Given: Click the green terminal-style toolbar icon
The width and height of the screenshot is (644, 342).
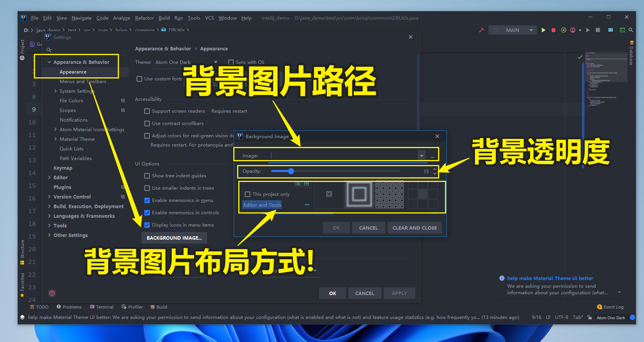Looking at the screenshot, I should pyautogui.click(x=622, y=30).
